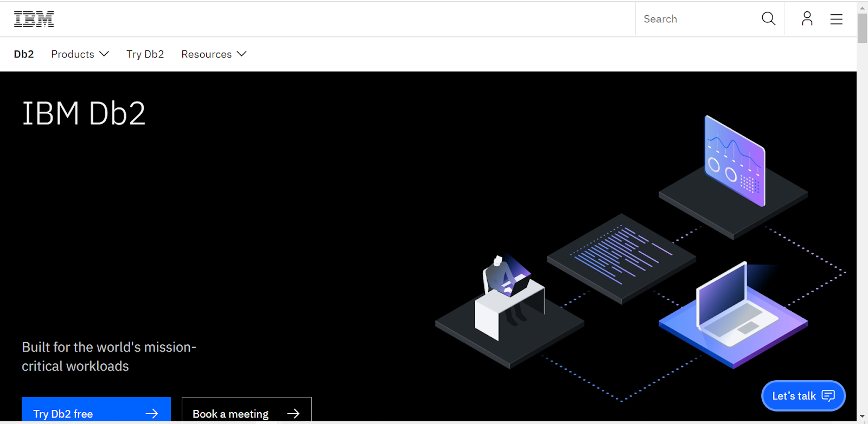Expand the Resources dropdown chevron
Image resolution: width=868 pixels, height=424 pixels.
pyautogui.click(x=242, y=54)
